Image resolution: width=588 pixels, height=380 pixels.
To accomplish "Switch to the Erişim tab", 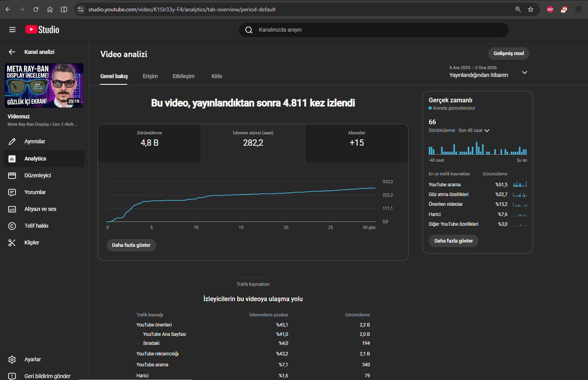I will [x=150, y=76].
